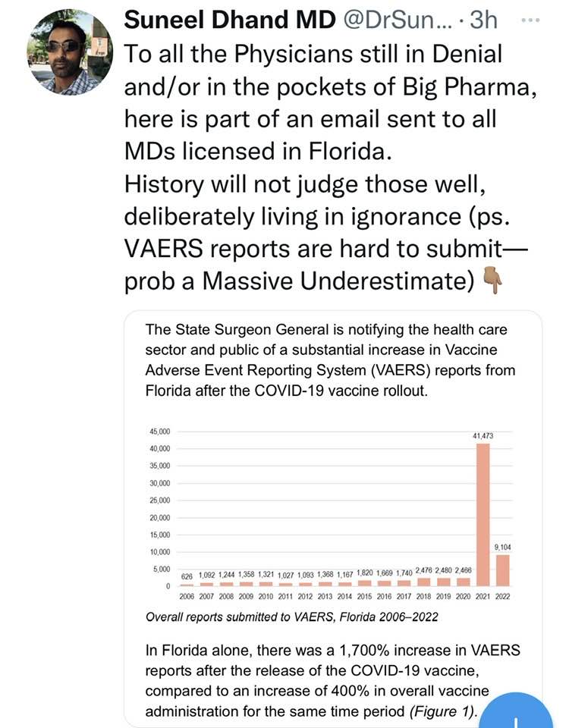Click the 45,000 y-axis label

[159, 431]
